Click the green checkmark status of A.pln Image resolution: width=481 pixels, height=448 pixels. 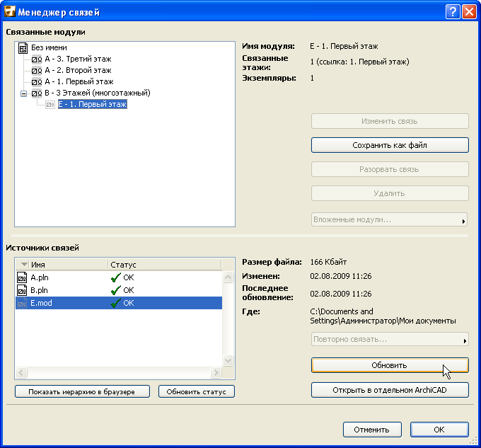[x=115, y=277]
